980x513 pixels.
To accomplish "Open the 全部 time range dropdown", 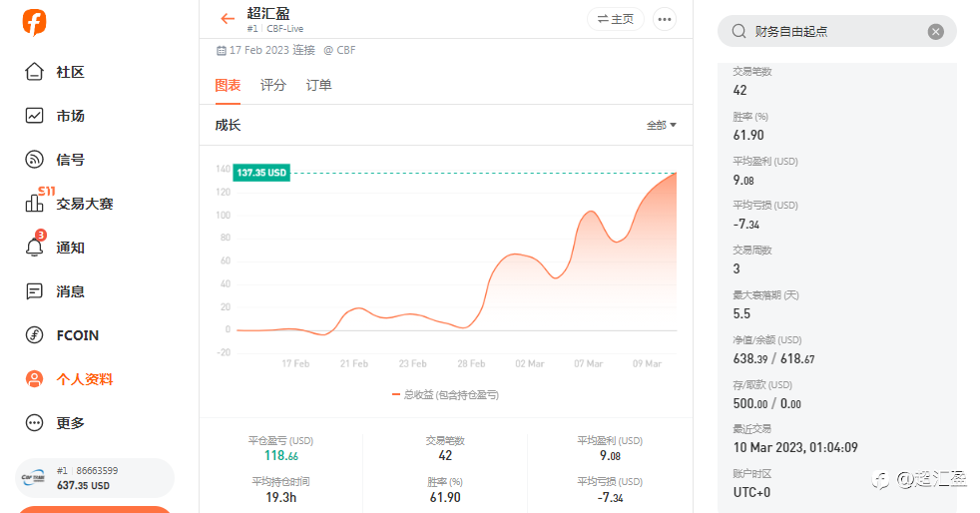I will tap(662, 125).
